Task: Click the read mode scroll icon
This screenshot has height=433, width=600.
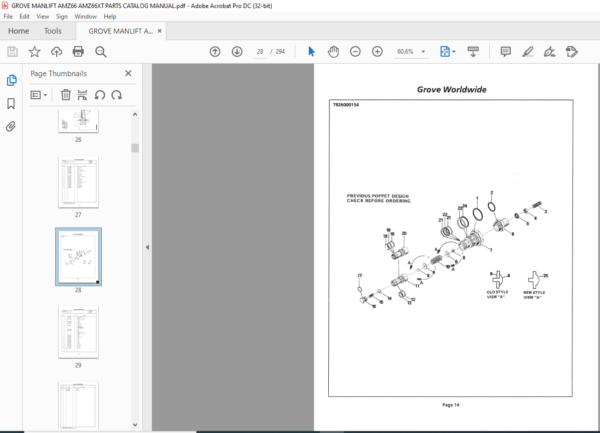Action: [473, 52]
